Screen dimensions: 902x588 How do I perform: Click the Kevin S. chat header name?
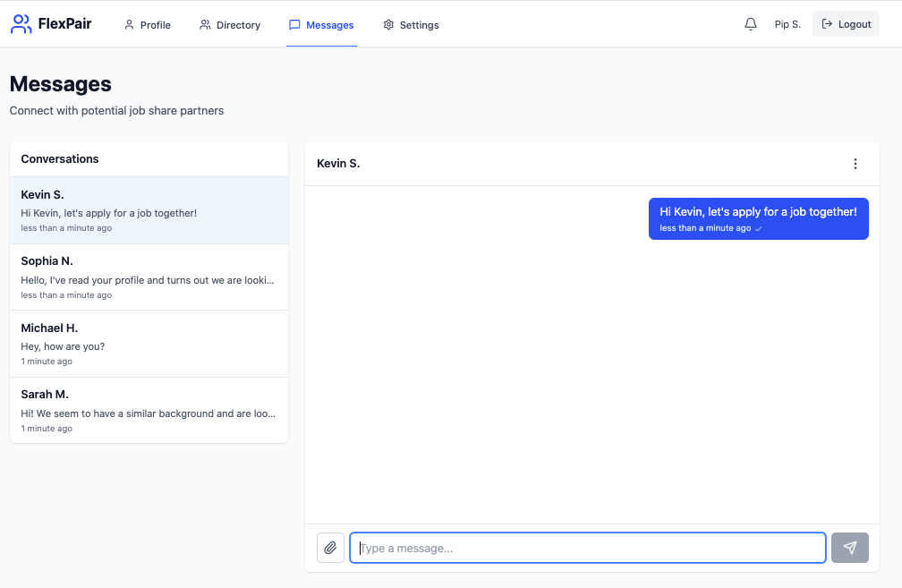pos(338,164)
